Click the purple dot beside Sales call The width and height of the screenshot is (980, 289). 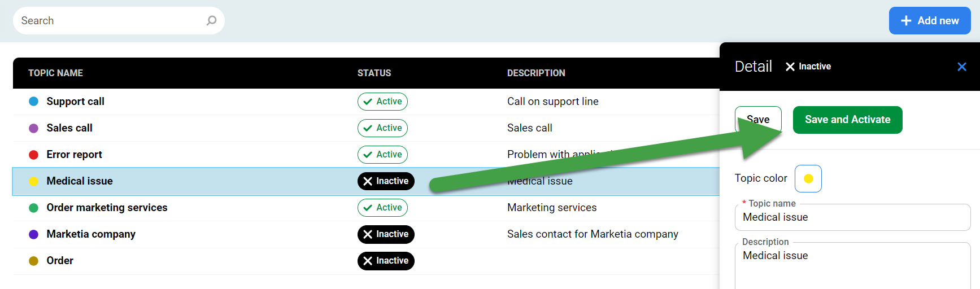click(33, 128)
